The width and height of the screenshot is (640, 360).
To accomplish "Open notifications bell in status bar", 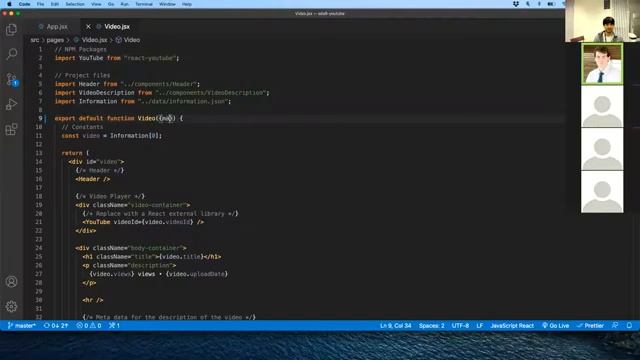I will [x=629, y=326].
